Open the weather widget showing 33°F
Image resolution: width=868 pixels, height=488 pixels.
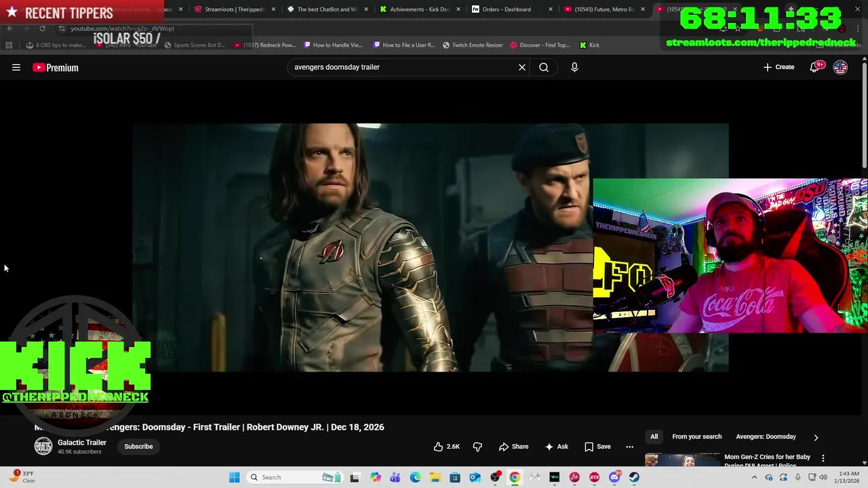coord(22,477)
